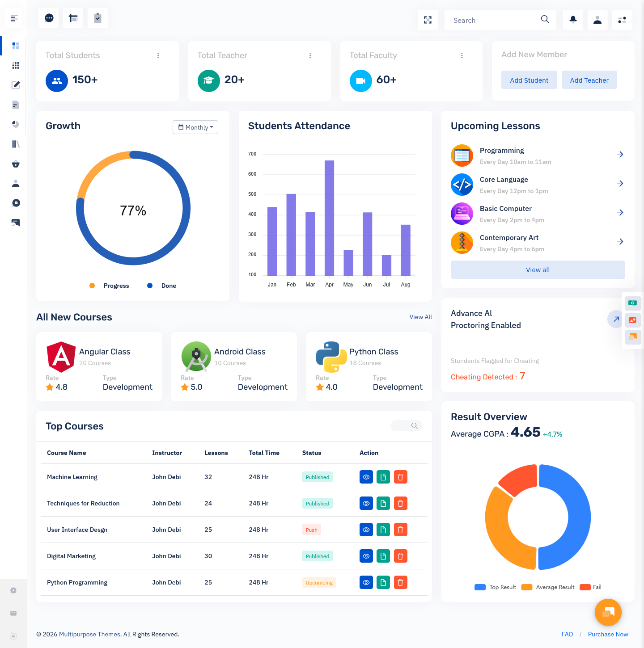Toggle the Done legend in Growth chart
The height and width of the screenshot is (648, 644).
click(x=162, y=286)
